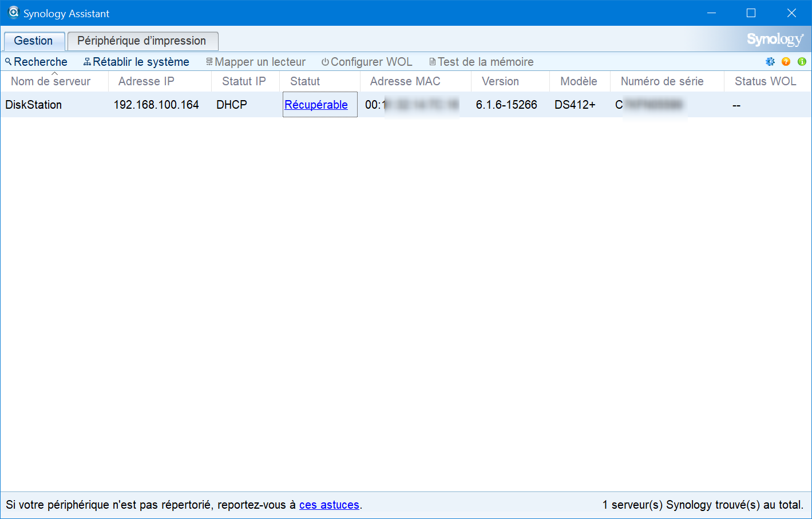Sort by Numéro de série column header
812x519 pixels.
[x=667, y=81]
